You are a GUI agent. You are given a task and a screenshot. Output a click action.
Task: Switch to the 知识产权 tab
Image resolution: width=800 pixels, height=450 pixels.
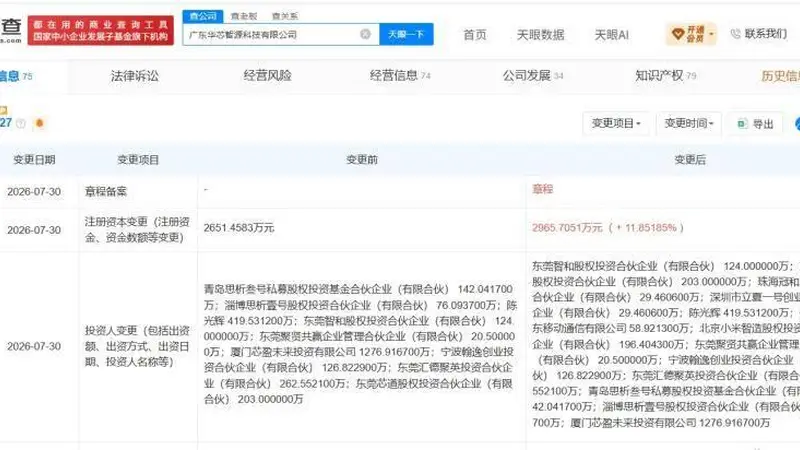pyautogui.click(x=665, y=76)
